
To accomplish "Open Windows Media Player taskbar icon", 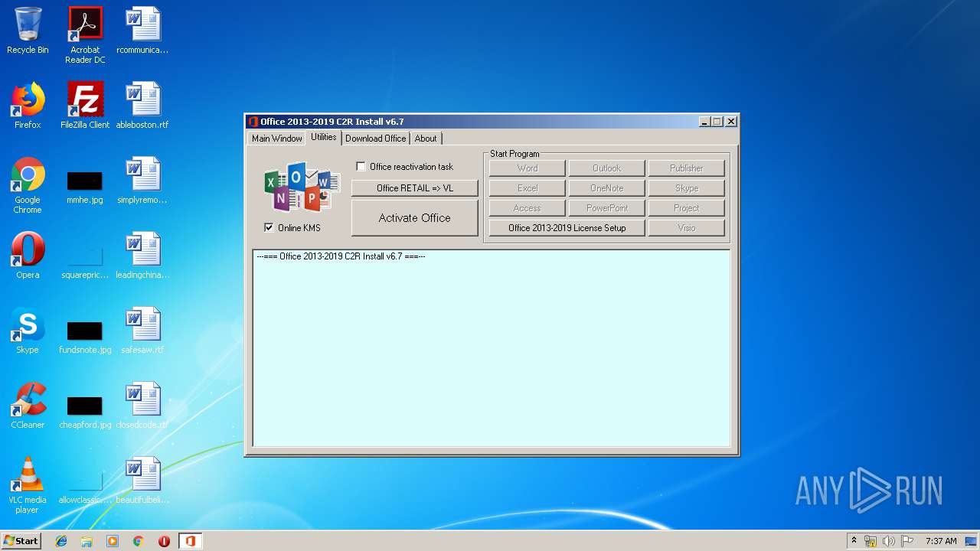I will click(113, 541).
